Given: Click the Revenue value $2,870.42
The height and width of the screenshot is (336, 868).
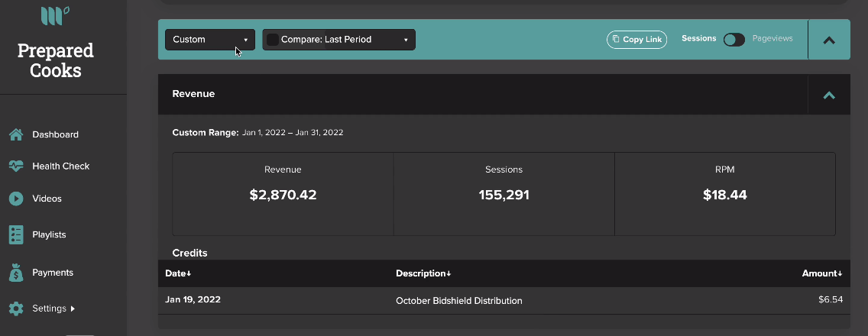Looking at the screenshot, I should point(283,195).
